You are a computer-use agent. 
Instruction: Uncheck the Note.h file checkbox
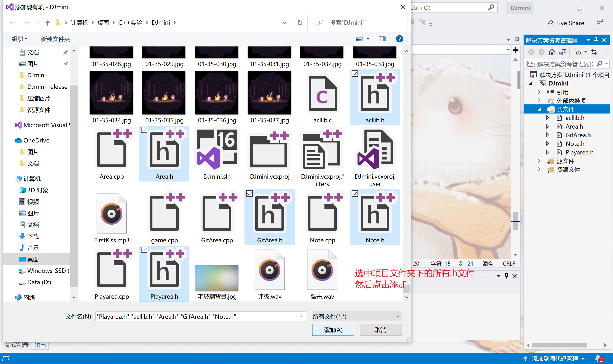pyautogui.click(x=355, y=193)
